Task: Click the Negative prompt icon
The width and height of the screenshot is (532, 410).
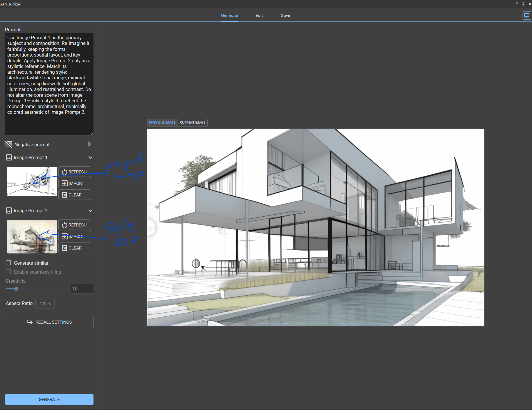Action: [9, 144]
